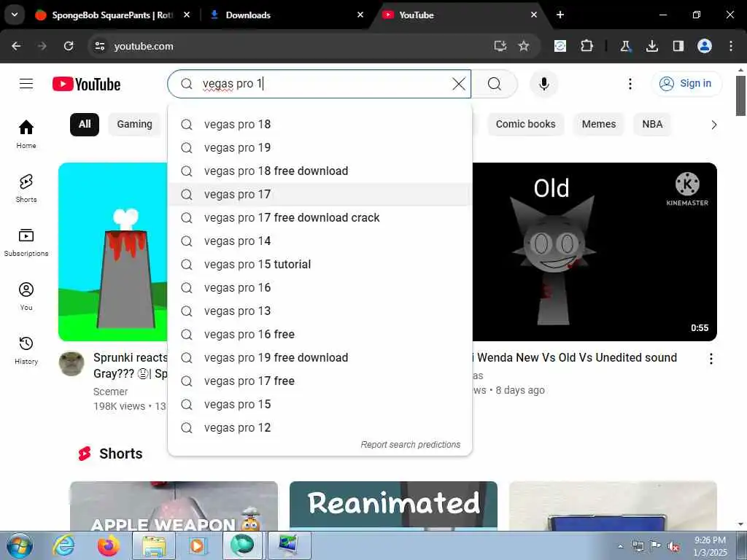Choose suggestion "vegas pro 18"

(320, 124)
